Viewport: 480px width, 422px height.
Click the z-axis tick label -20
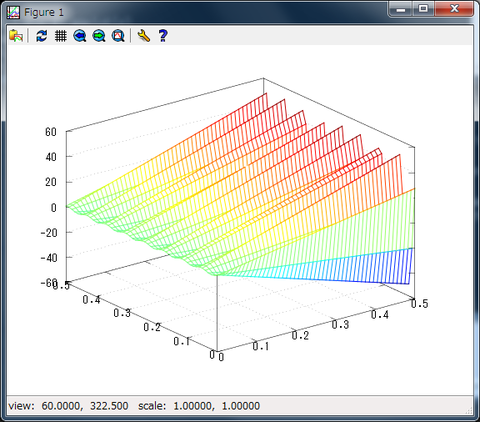click(49, 233)
